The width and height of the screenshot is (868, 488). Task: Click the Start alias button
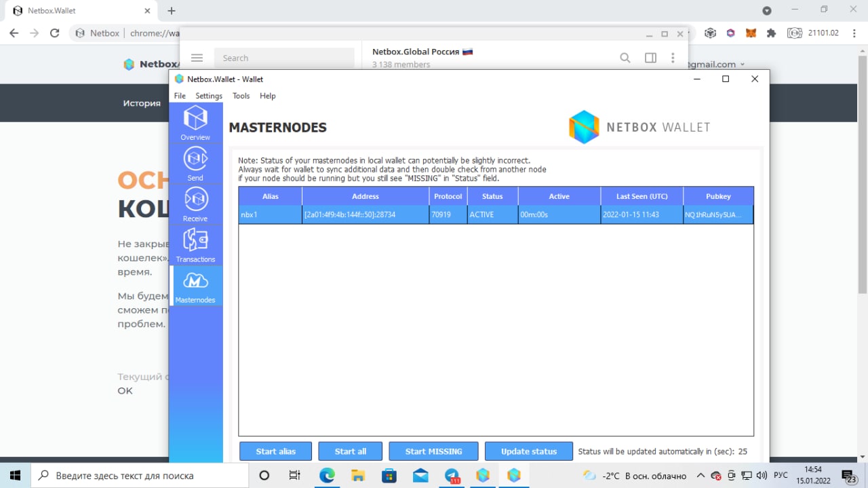[x=275, y=451]
